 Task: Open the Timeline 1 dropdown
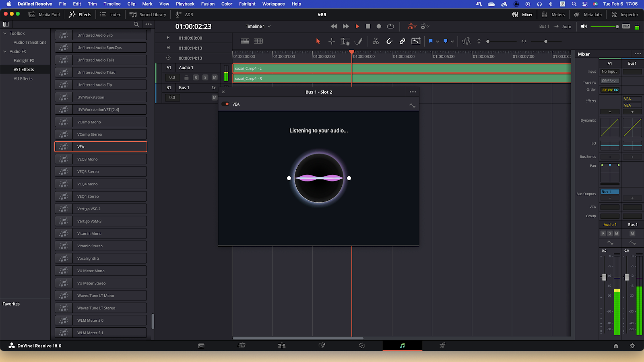pos(258,26)
